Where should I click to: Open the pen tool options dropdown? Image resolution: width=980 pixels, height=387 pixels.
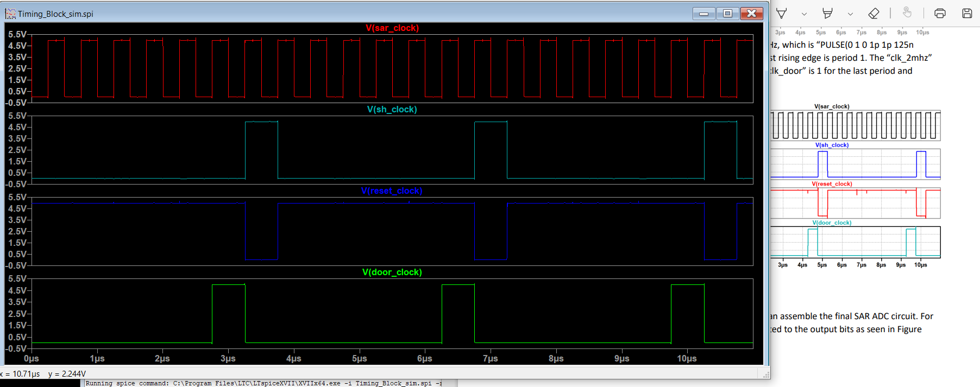[804, 14]
